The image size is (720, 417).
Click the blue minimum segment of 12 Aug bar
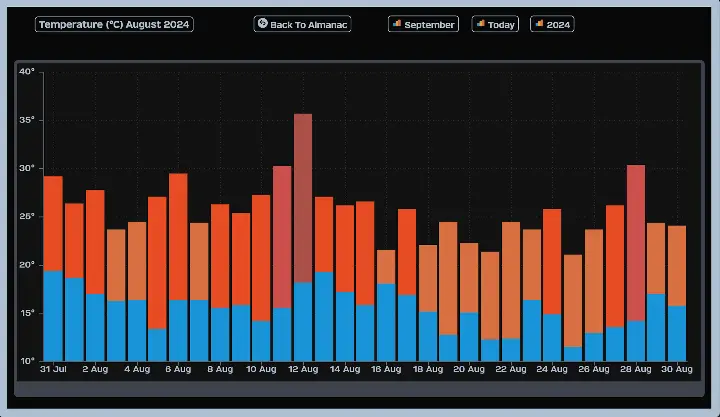click(x=303, y=321)
